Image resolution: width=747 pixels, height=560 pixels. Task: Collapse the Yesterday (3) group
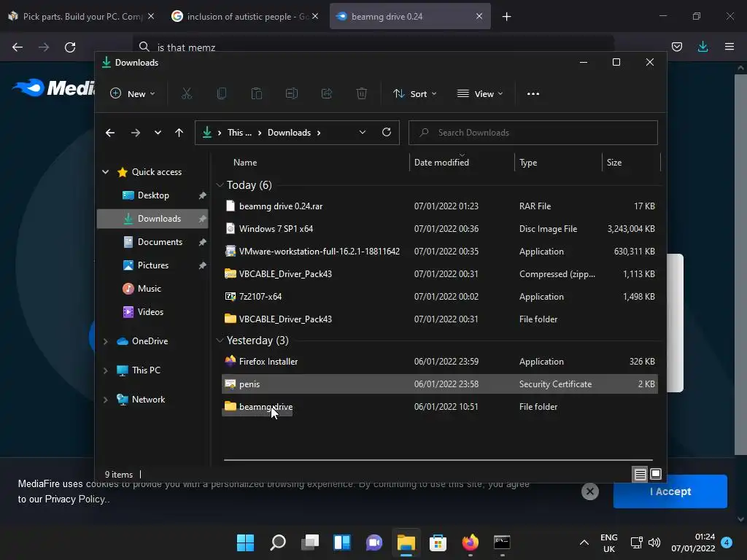pos(220,341)
